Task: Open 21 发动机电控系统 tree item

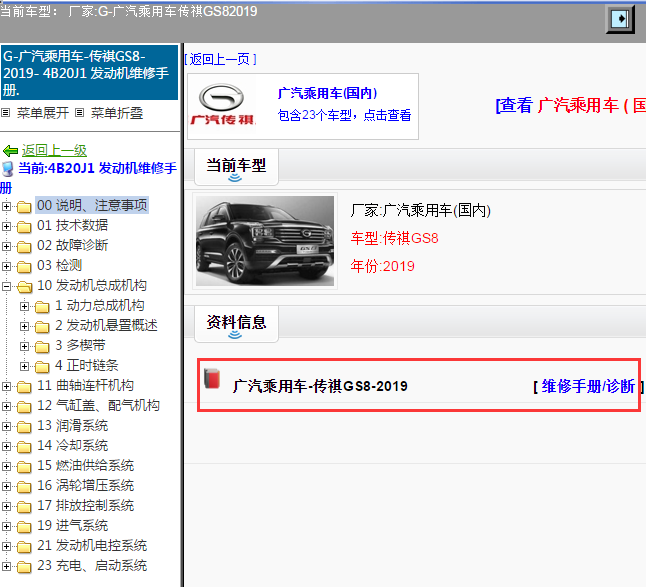Action: [x=92, y=546]
